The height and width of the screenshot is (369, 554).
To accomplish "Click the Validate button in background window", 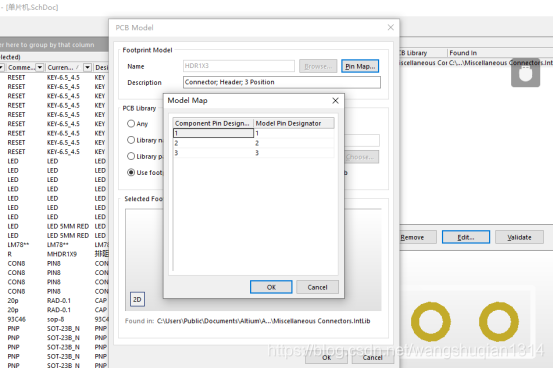I will [519, 237].
